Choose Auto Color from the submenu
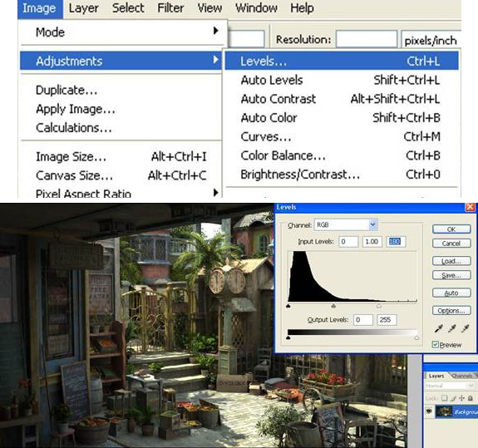Viewport: 478px width, 448px height. [x=342, y=118]
